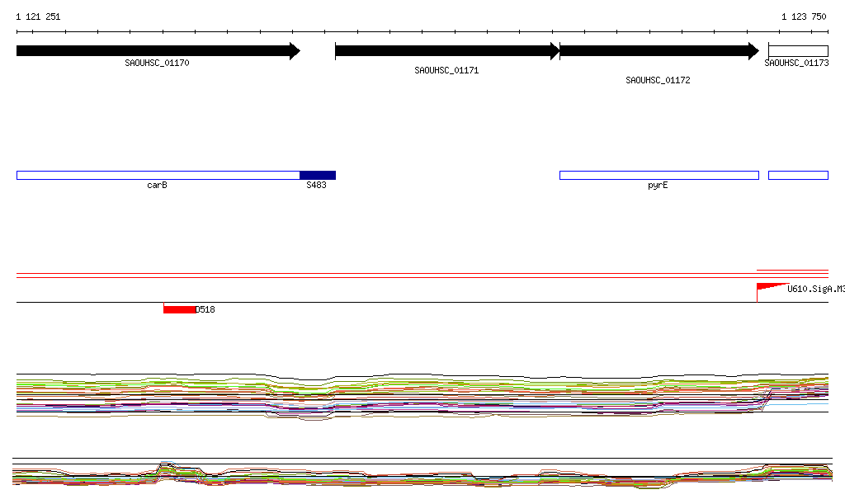Click the SAOUHSC_01170 gene arrow
The height and width of the screenshot is (504, 845).
[157, 51]
